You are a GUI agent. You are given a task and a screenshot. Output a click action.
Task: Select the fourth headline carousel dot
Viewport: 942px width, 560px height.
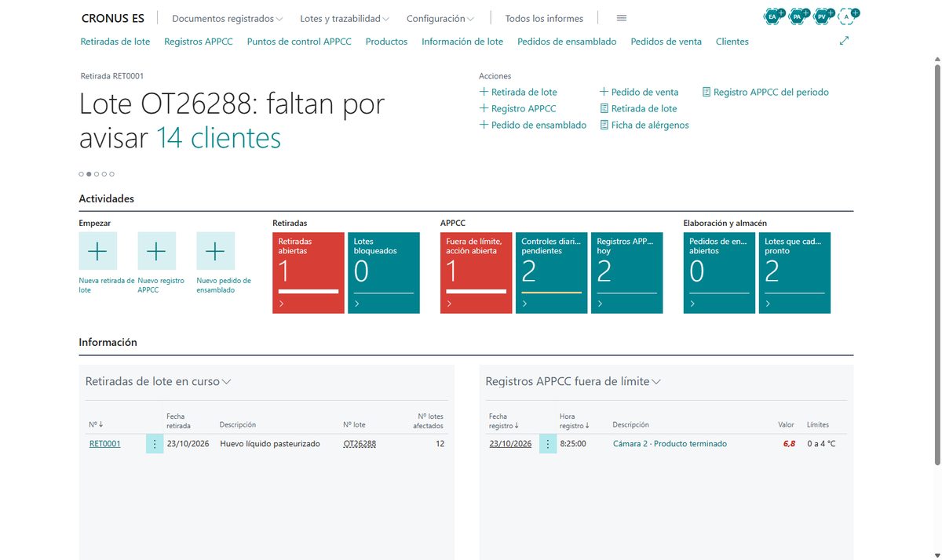tap(104, 174)
